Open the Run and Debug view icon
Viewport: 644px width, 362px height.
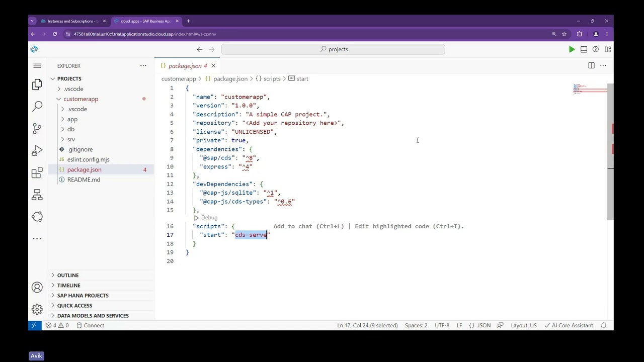pyautogui.click(x=37, y=150)
